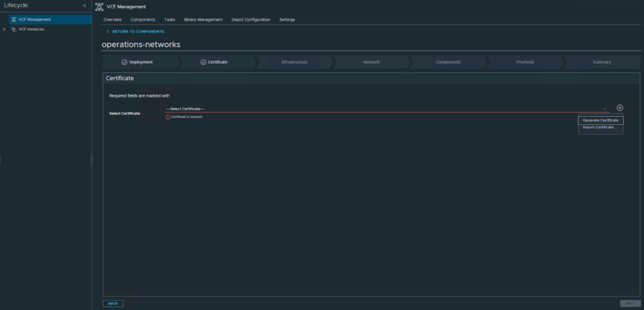
Task: Click the operations-networks page title
Action: click(141, 45)
